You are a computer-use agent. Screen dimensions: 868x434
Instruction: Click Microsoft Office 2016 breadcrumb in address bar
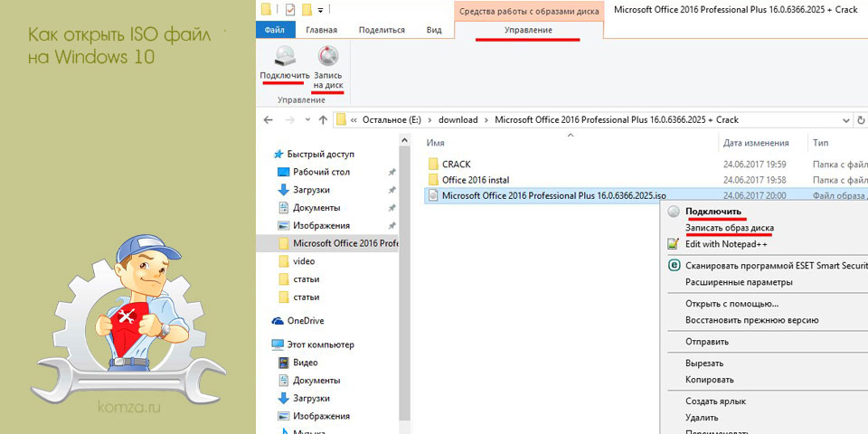click(617, 120)
